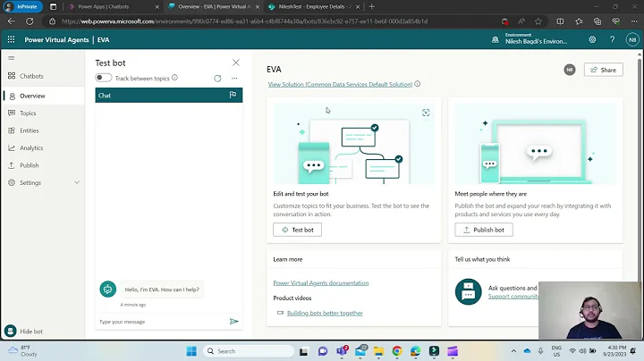This screenshot has width=644, height=361.
Task: Open browser Collections icon
Action: tap(597, 21)
